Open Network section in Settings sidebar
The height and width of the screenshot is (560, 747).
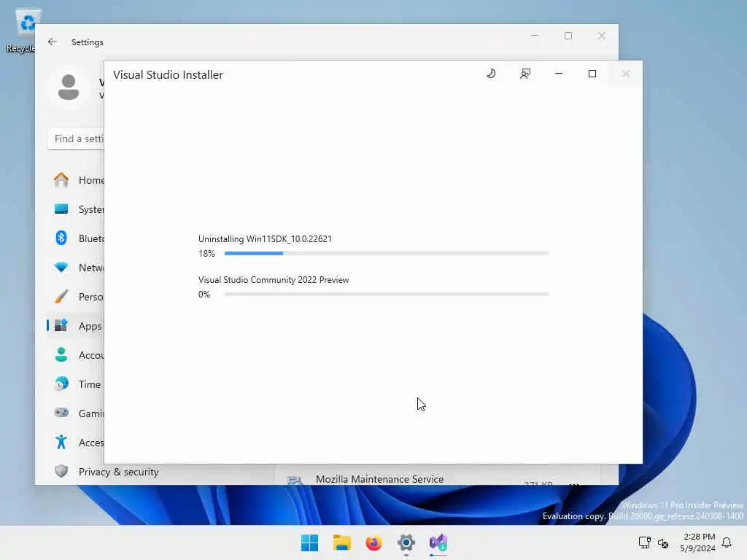tap(76, 268)
